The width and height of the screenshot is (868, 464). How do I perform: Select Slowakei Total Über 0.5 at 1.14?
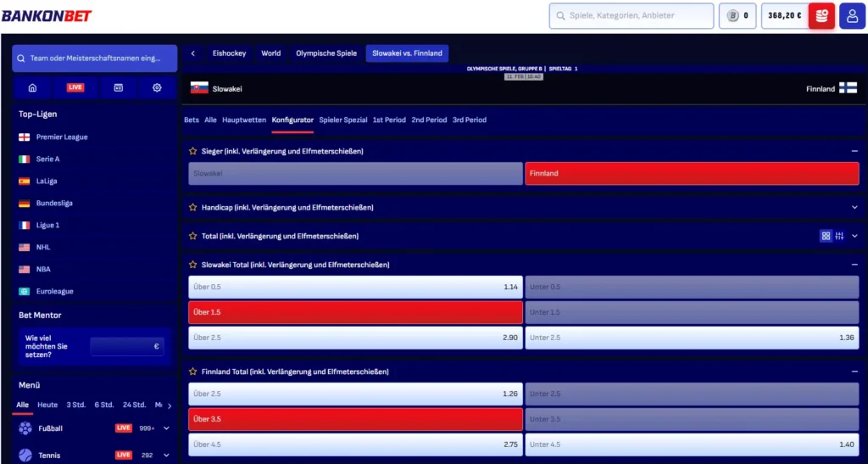point(355,288)
